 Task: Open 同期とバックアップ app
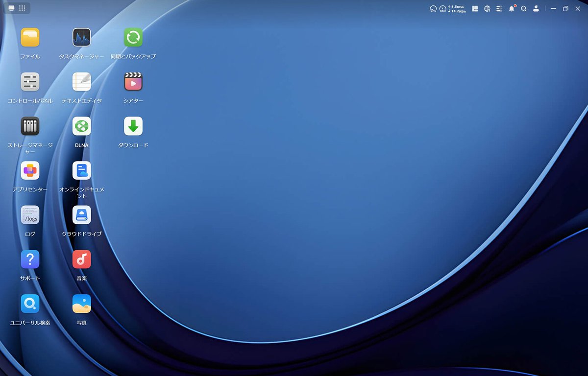click(133, 38)
